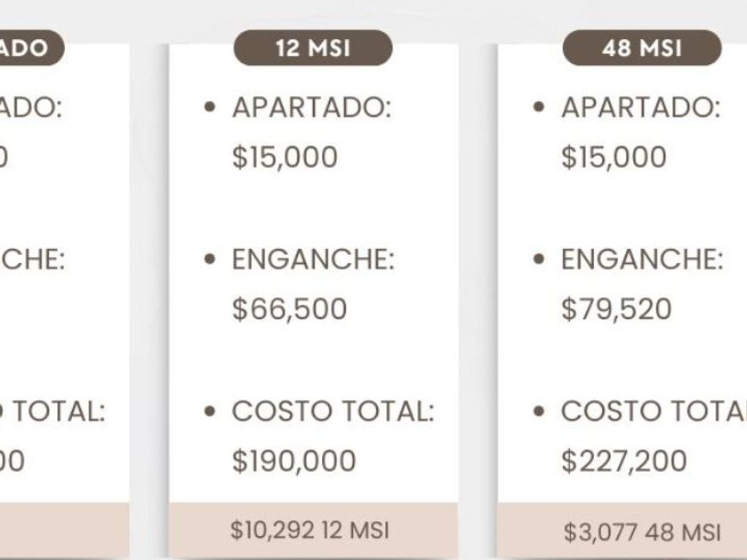Screen dimensions: 747x560
Task: Click APARTADO label in the 12 MSI card
Action: pyautogui.click(x=311, y=108)
